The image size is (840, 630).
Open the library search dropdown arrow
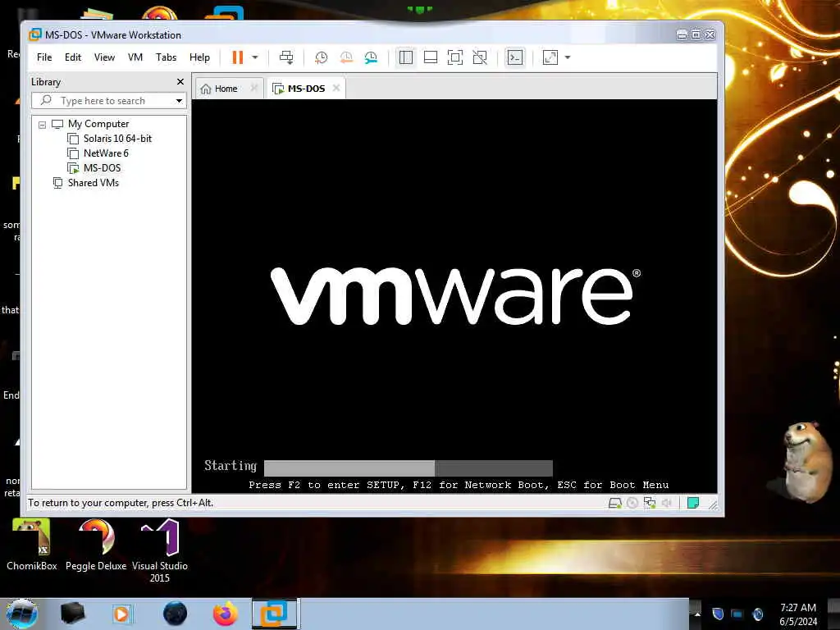click(179, 101)
